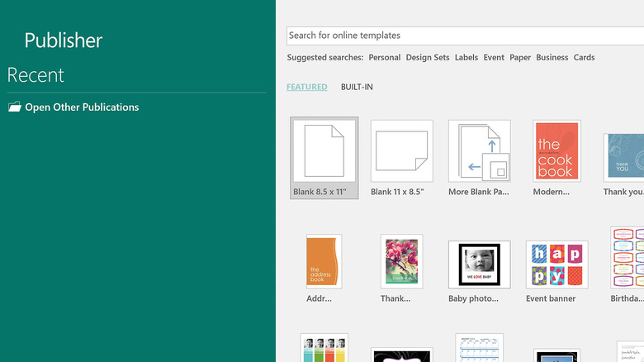Viewport: 644px width, 362px height.
Task: Pick the Modern cookbook template
Action: (556, 150)
